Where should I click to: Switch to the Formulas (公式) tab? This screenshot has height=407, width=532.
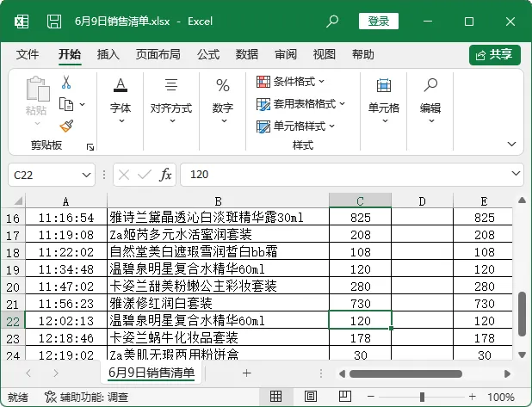click(208, 54)
